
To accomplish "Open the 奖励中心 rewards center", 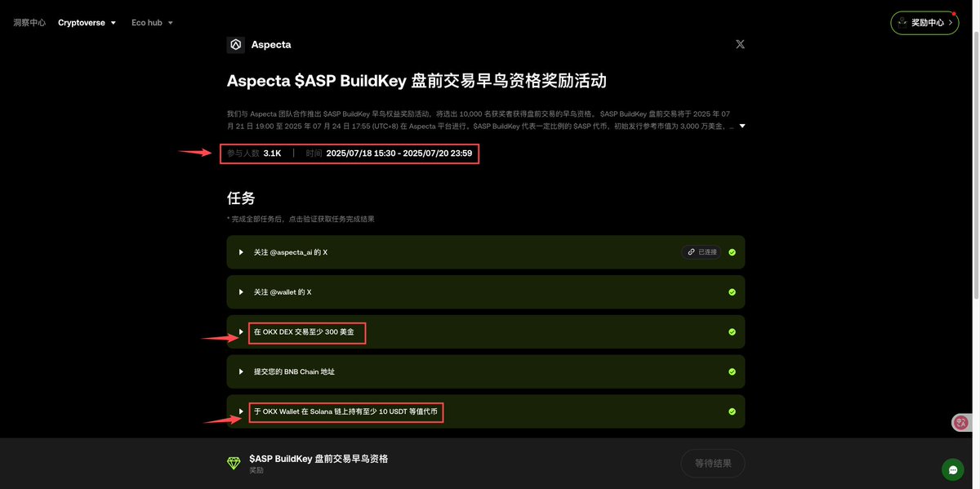I will pyautogui.click(x=924, y=23).
